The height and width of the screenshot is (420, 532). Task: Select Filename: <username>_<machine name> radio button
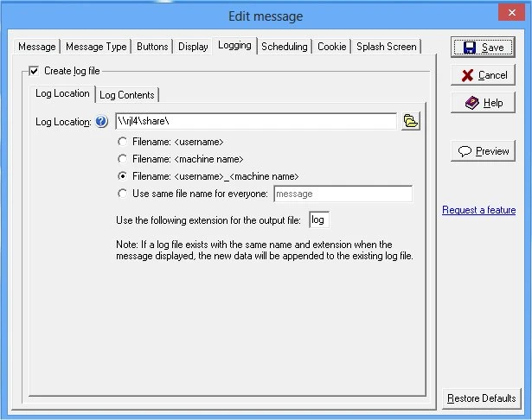coord(123,176)
